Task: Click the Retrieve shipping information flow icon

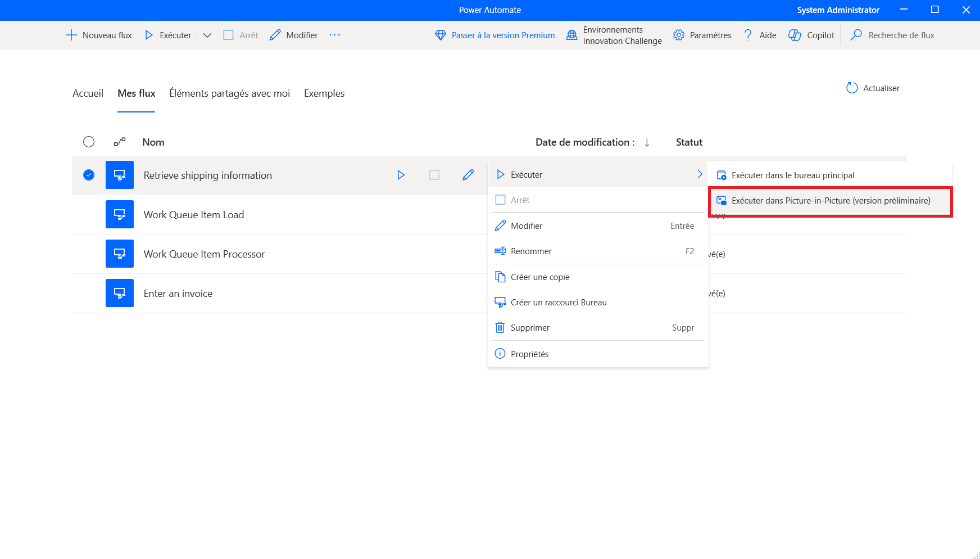Action: pyautogui.click(x=120, y=175)
